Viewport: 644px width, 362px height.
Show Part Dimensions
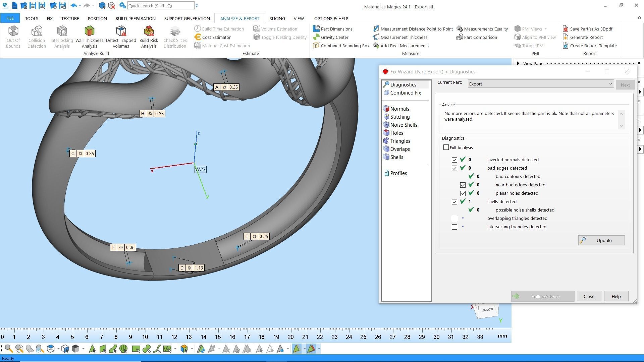pos(333,29)
